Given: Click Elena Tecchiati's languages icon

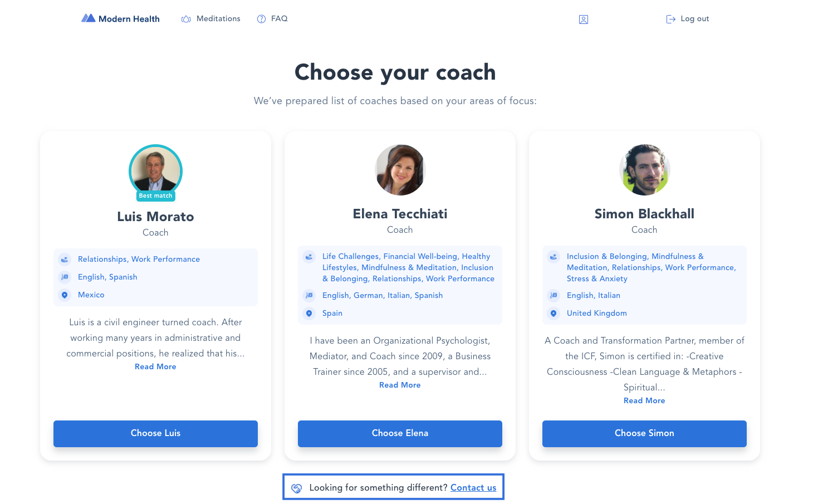Looking at the screenshot, I should click(x=309, y=296).
